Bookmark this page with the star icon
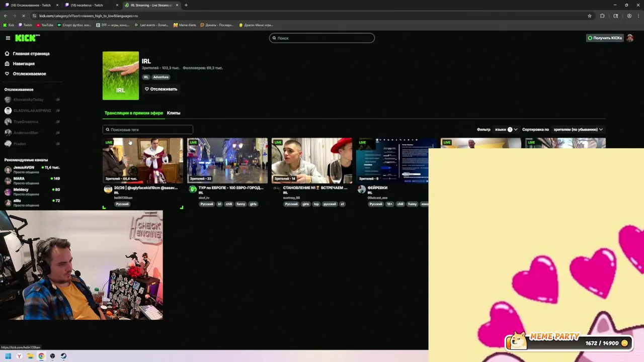 [x=590, y=16]
